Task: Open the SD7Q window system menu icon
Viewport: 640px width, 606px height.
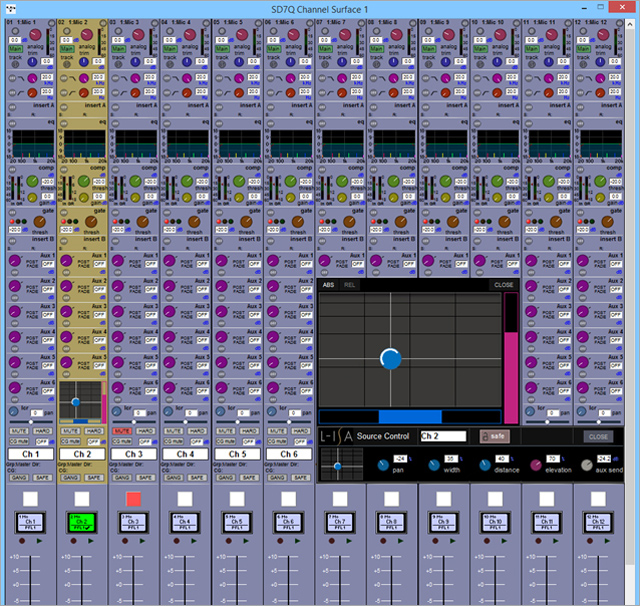Action: 11,9
